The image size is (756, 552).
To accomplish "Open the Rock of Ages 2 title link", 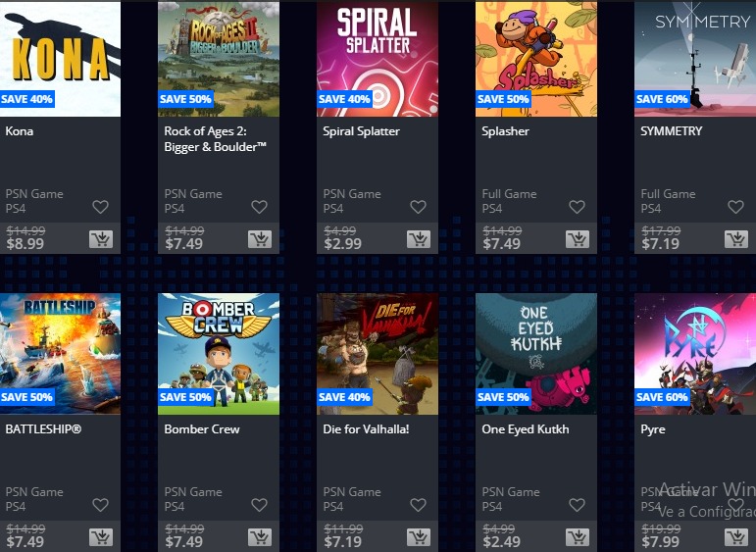I will click(215, 139).
